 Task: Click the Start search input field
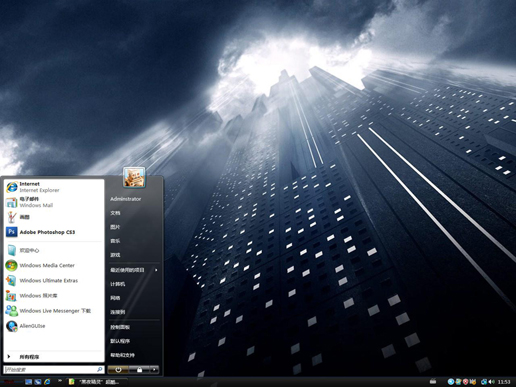click(53, 369)
